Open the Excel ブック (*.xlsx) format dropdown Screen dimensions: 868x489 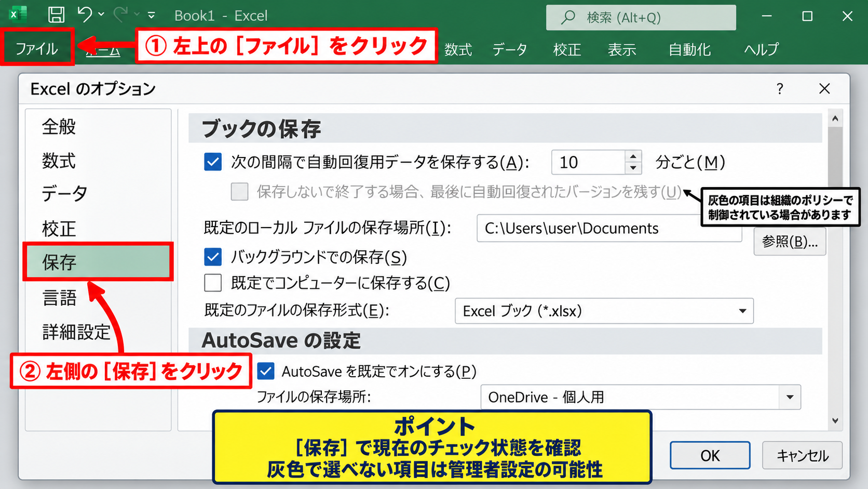coord(604,311)
